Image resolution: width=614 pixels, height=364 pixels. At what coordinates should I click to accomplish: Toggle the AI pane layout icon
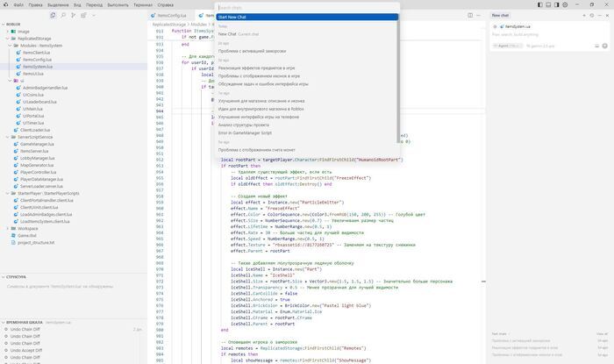(x=556, y=4)
